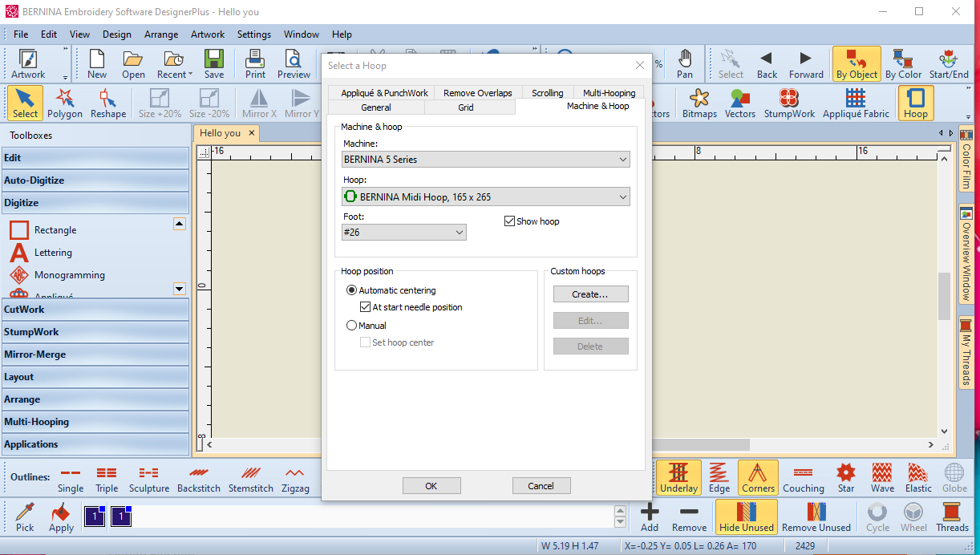Activate the Pan hand tool
This screenshot has width=980, height=555.
coord(685,64)
